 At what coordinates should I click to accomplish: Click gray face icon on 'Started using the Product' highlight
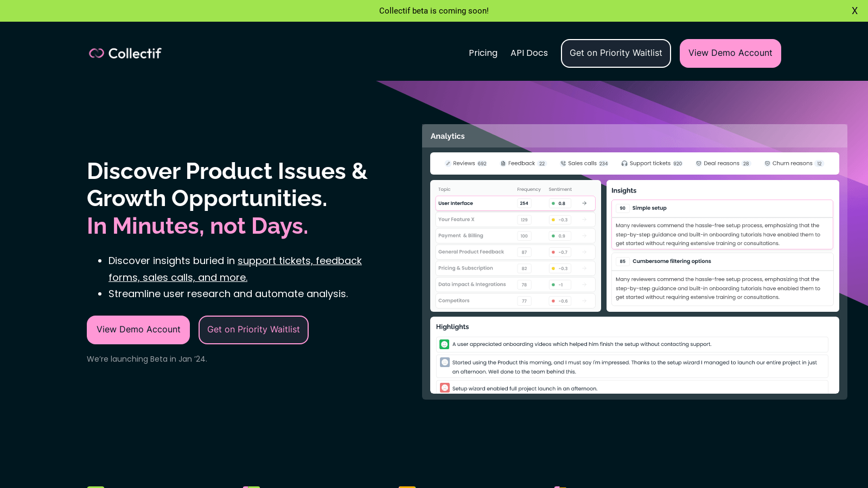(x=444, y=362)
